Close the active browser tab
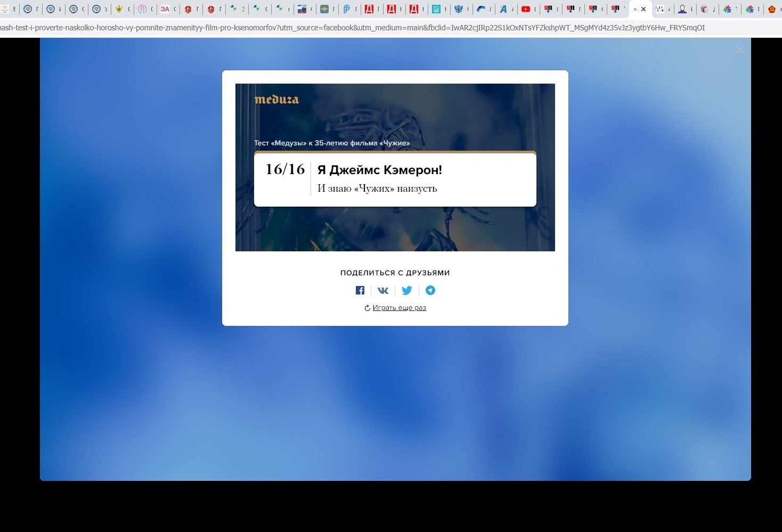 (643, 9)
